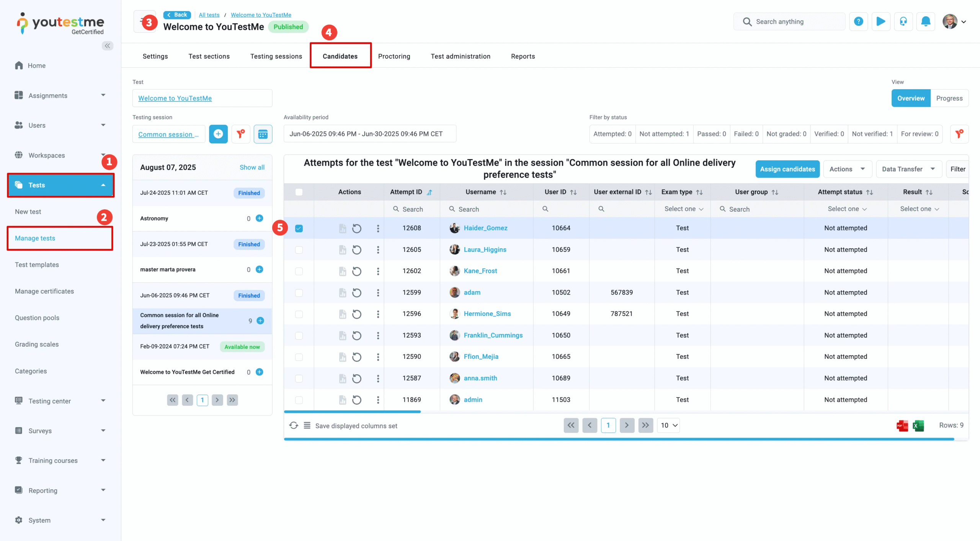Open the Test administration tab

(x=460, y=56)
